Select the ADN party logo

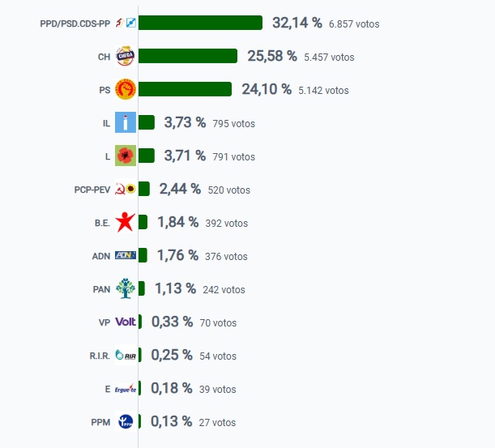(x=126, y=255)
